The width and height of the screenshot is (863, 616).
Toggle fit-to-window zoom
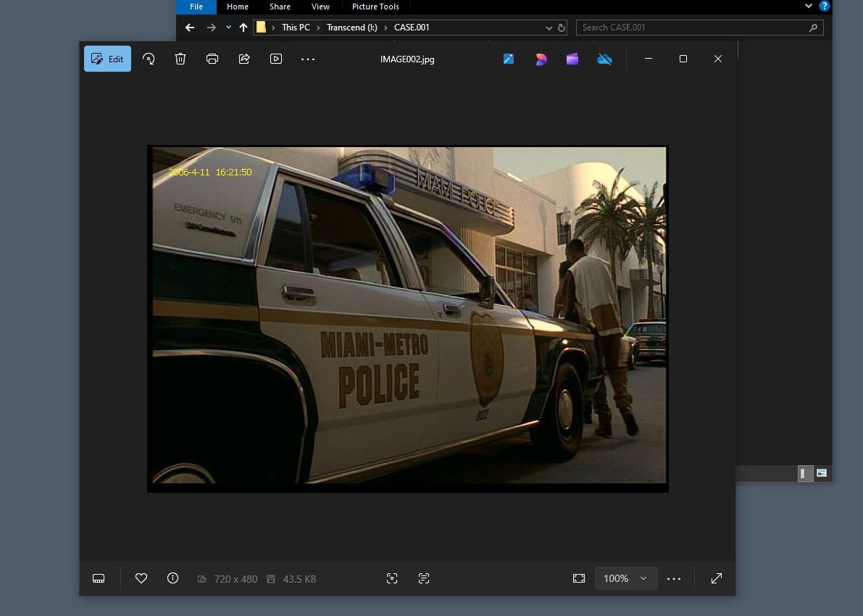tap(579, 578)
